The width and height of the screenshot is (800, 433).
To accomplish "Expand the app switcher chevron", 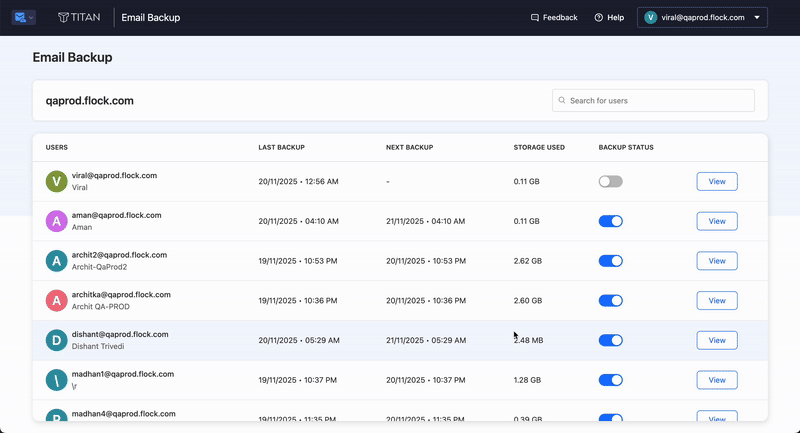I will pyautogui.click(x=32, y=18).
